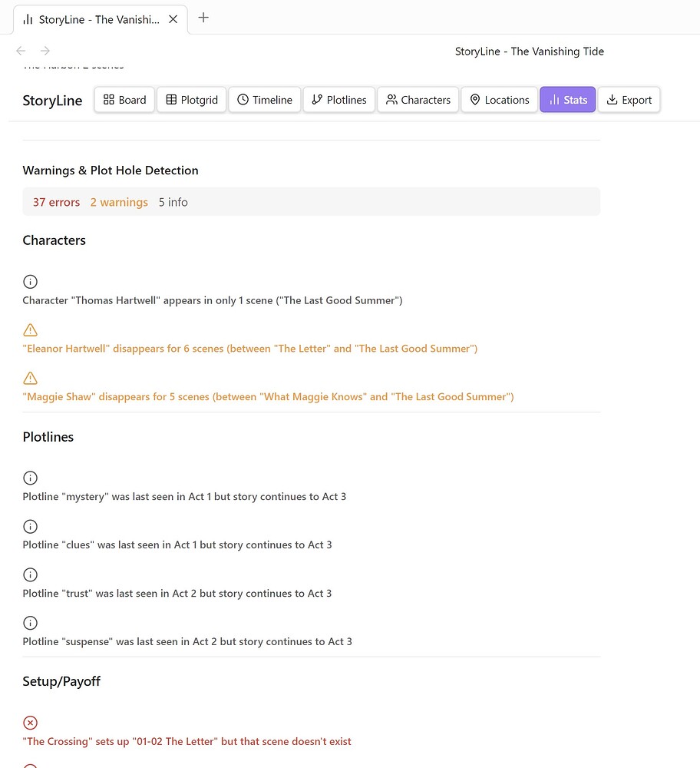Go to the Plotlines tab
The height and width of the screenshot is (768, 700).
[x=338, y=99]
